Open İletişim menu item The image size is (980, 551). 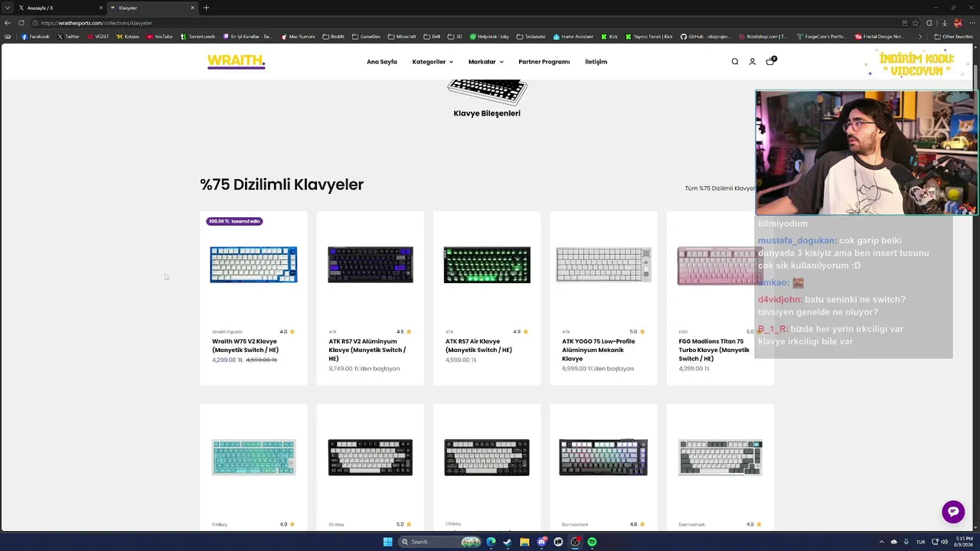[596, 62]
